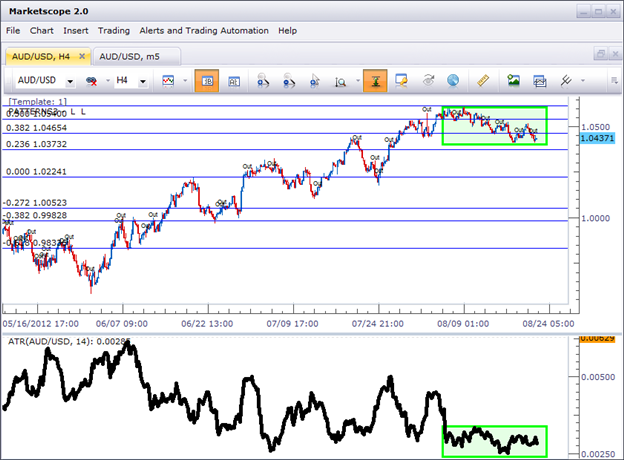
Task: Click the unlink chart icon
Action: 92,81
